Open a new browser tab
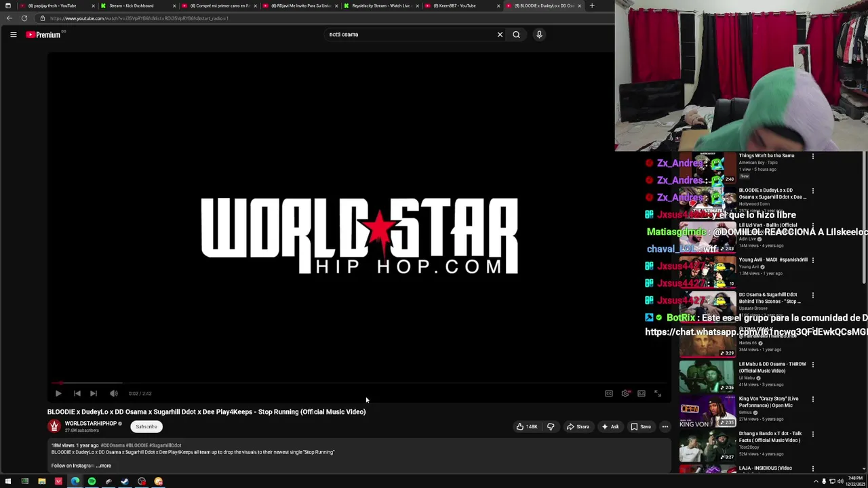868x488 pixels. pos(591,5)
